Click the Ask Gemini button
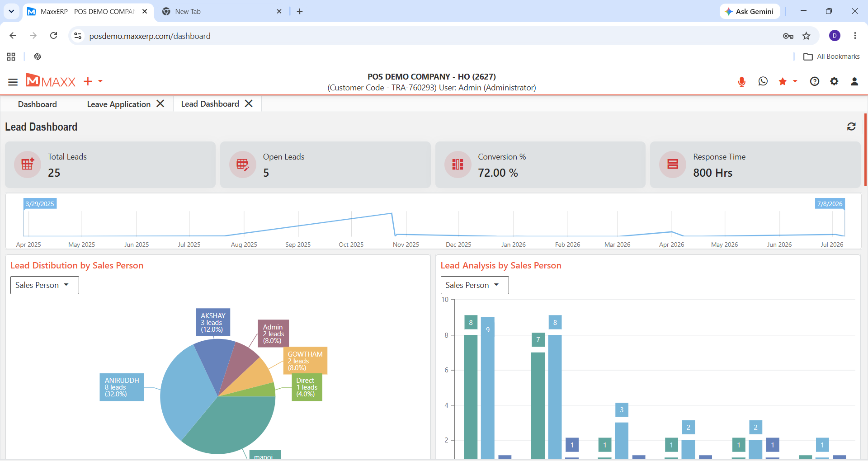Viewport: 868px width, 461px height. point(750,11)
